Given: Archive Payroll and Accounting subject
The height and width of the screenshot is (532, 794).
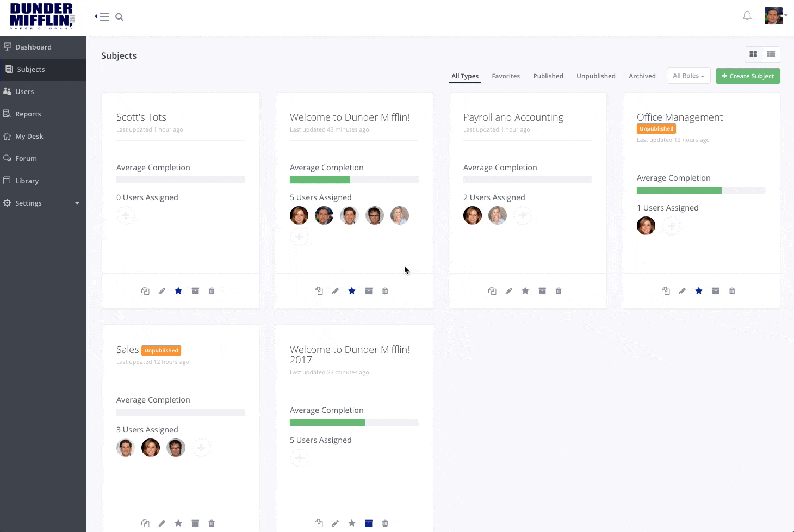Looking at the screenshot, I should coord(542,291).
